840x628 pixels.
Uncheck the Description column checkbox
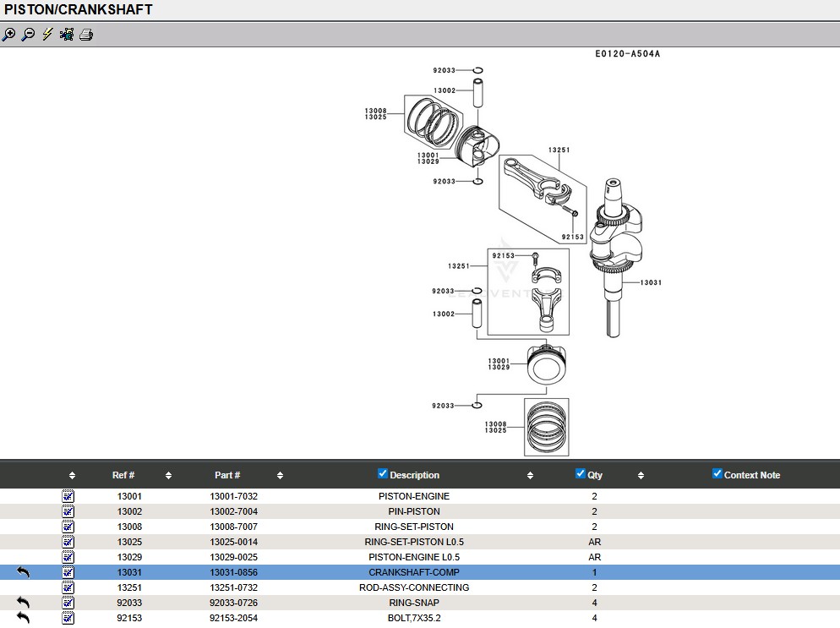tap(383, 474)
